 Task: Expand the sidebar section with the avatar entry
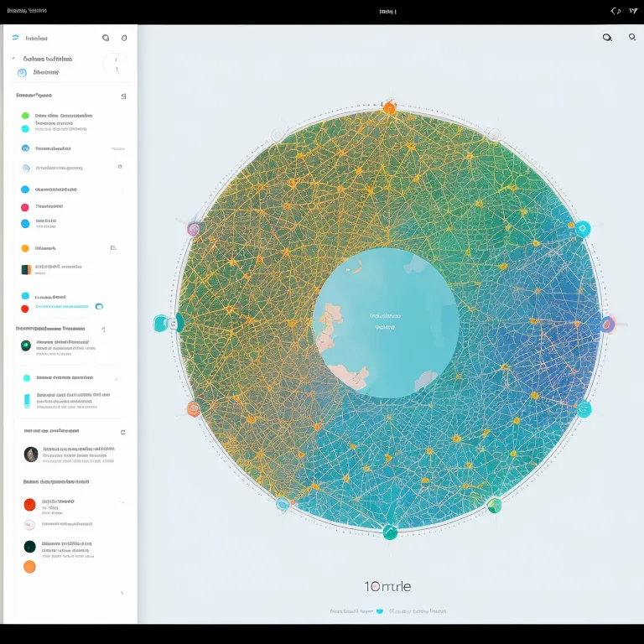[123, 432]
